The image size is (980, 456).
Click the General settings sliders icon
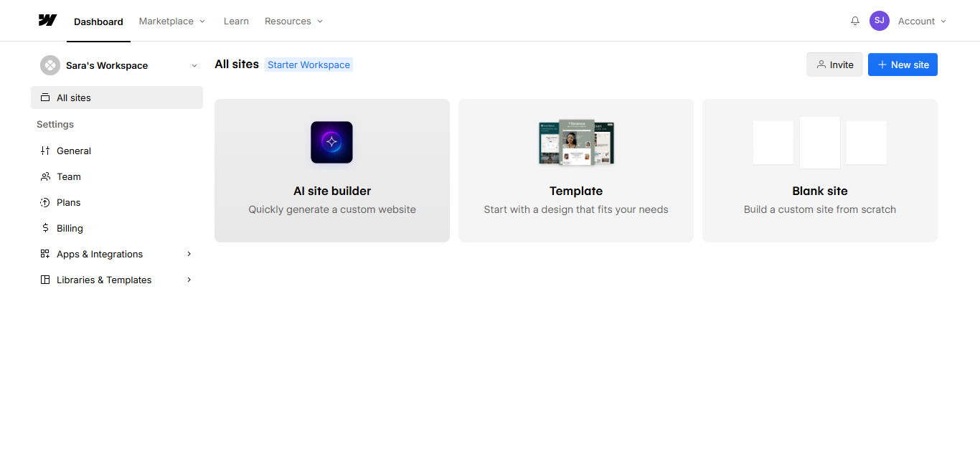(x=45, y=151)
